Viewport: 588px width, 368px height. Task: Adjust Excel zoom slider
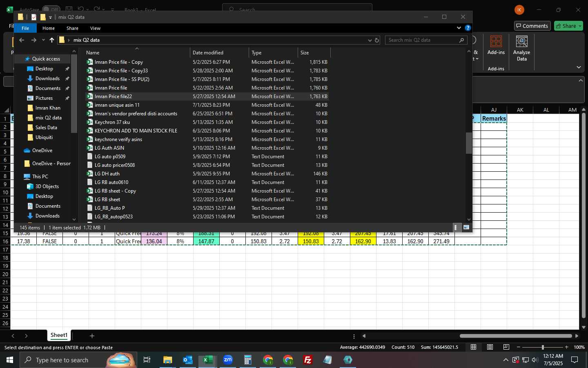[x=543, y=347]
